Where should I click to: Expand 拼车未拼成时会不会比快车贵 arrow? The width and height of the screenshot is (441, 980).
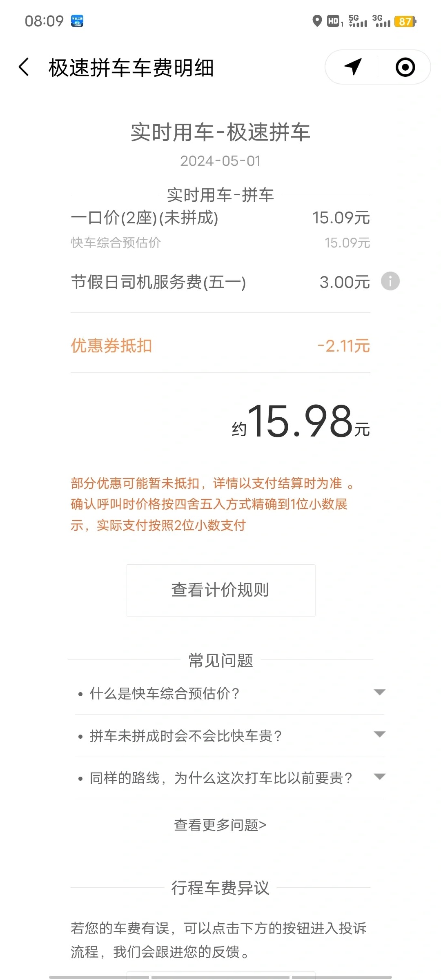tap(379, 735)
